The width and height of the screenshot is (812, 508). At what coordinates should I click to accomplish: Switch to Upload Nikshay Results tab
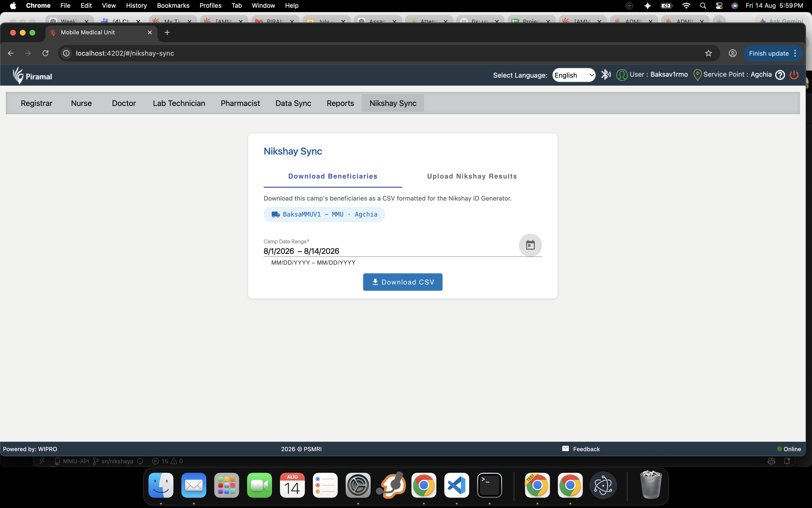click(472, 176)
